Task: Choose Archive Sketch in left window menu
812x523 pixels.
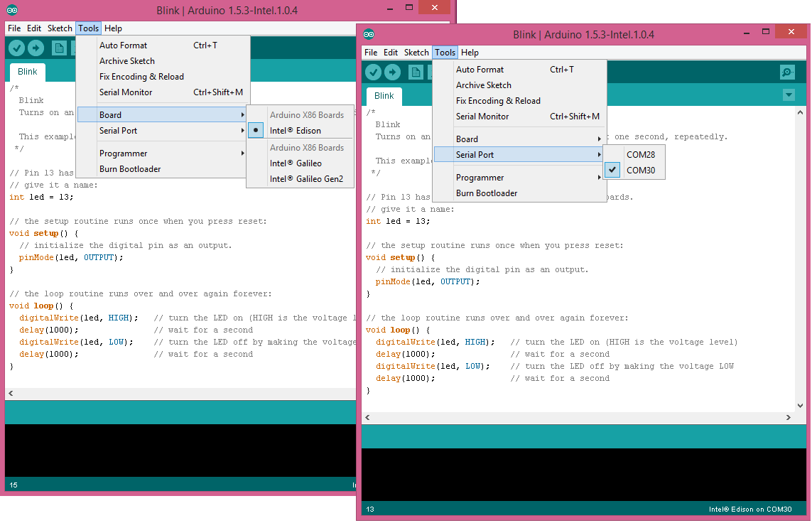Action: 161,61
